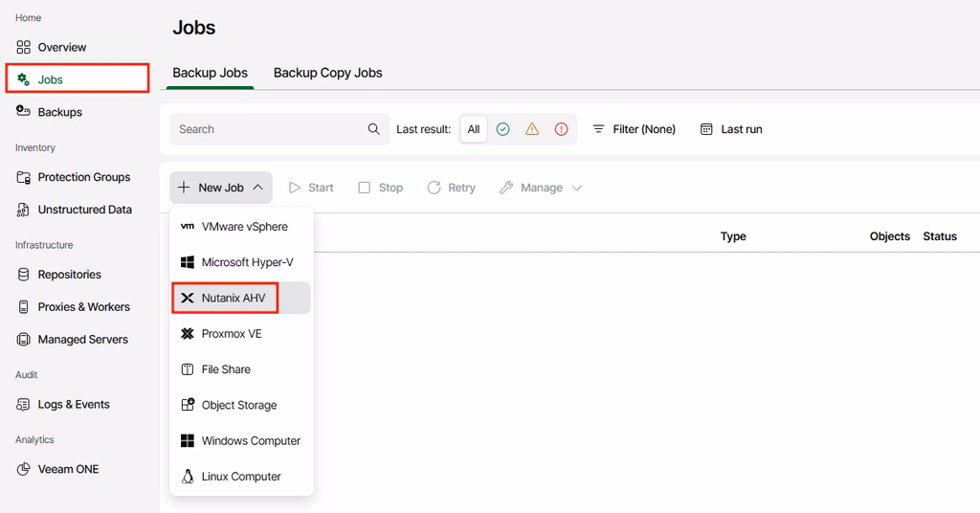The image size is (980, 513).
Task: Switch to the Backup Copy Jobs tab
Action: (x=327, y=73)
